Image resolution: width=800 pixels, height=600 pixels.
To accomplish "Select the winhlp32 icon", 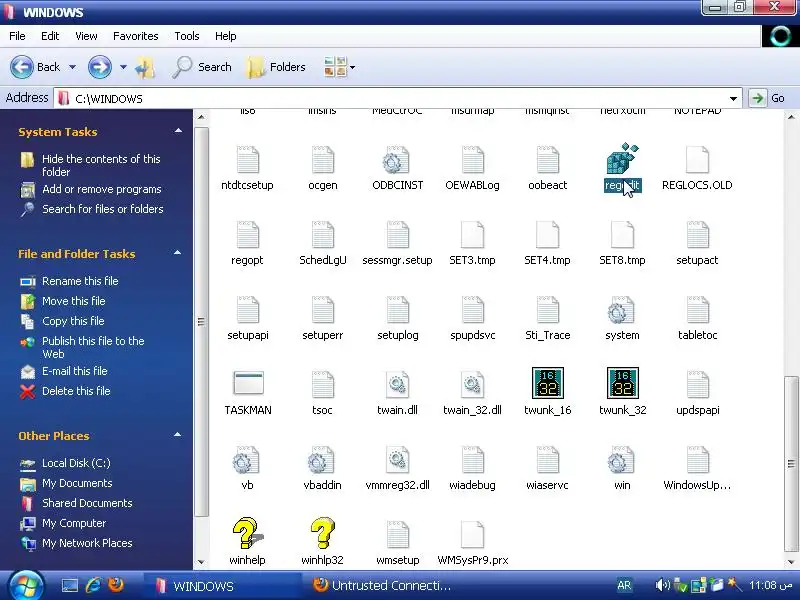I will 322,533.
